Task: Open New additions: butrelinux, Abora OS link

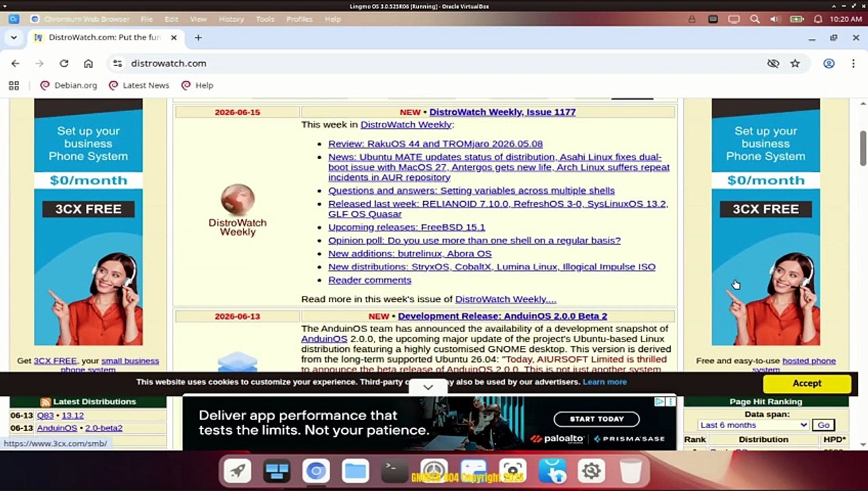Action: (409, 254)
